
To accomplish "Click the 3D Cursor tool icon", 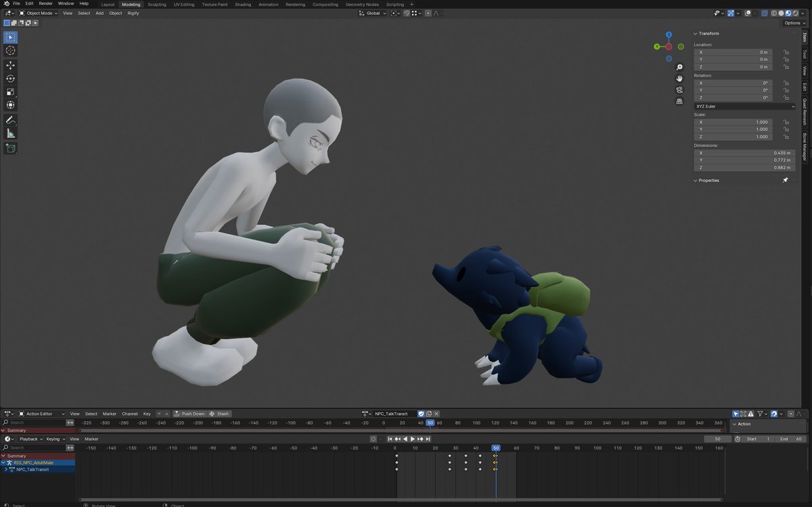I will 10,51.
